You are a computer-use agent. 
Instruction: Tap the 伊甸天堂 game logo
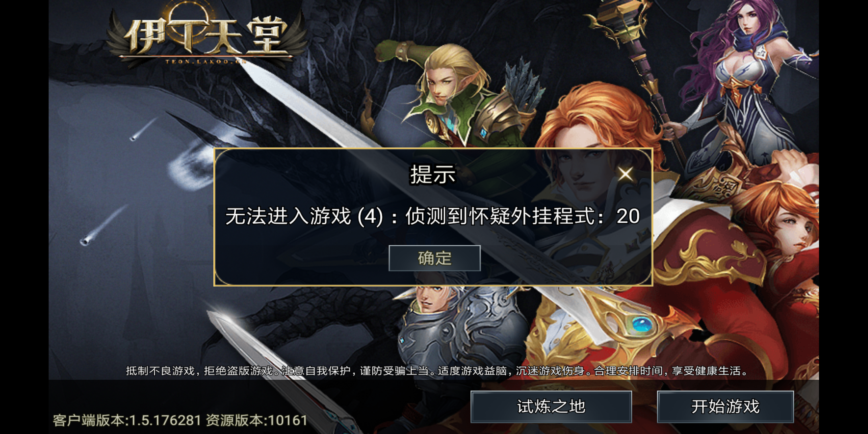coord(206,34)
